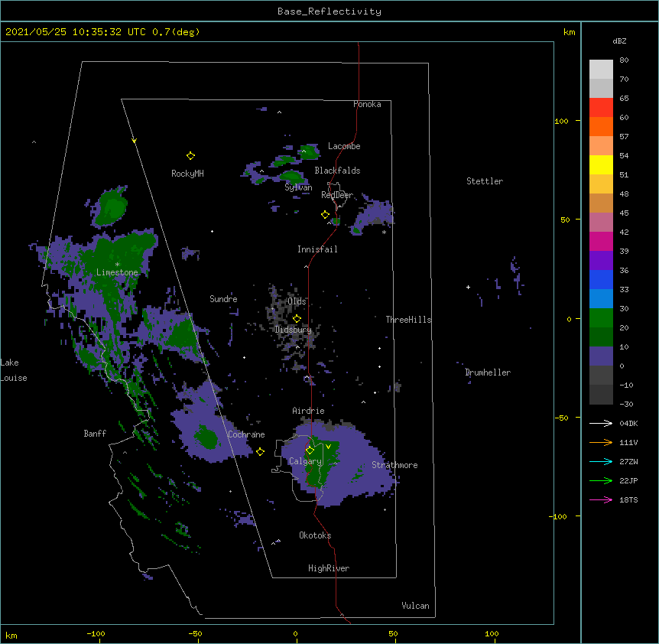Image resolution: width=659 pixels, height=644 pixels.
Task: Click the Lacombe label
Action: click(344, 146)
